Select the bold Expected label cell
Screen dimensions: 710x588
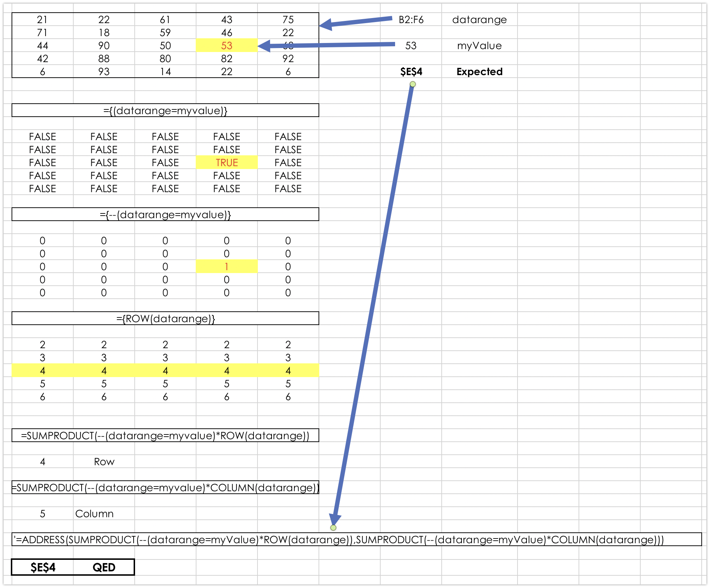tap(479, 72)
